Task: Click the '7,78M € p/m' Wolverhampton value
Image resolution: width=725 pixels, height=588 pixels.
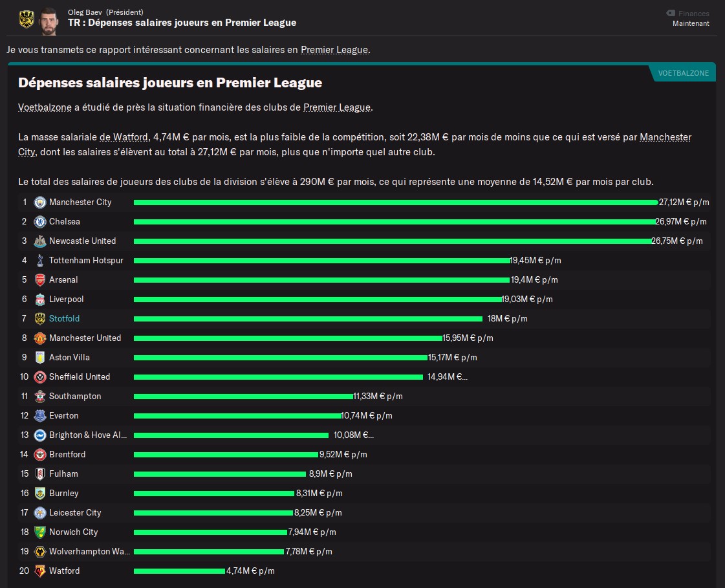Action: coord(309,552)
